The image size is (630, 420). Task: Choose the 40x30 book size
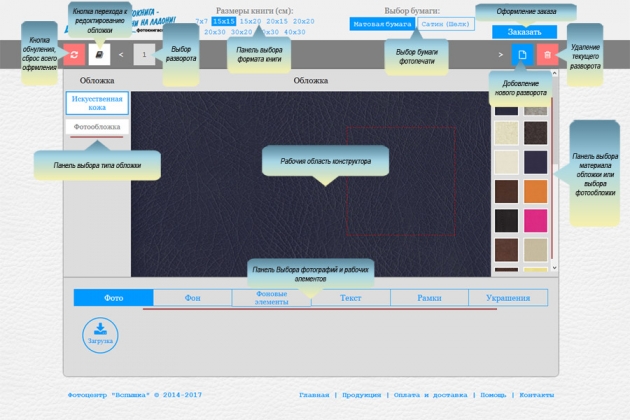295,32
